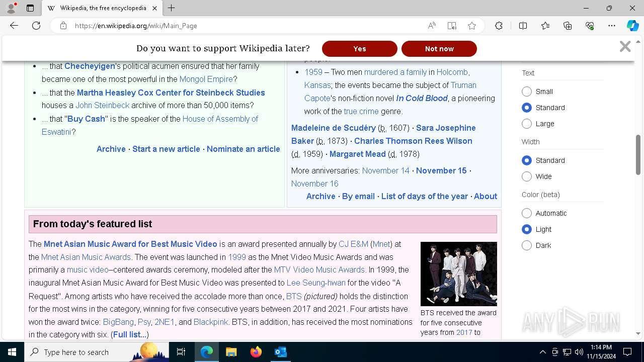
Task: Open John Steinbeck link
Action: pyautogui.click(x=103, y=105)
